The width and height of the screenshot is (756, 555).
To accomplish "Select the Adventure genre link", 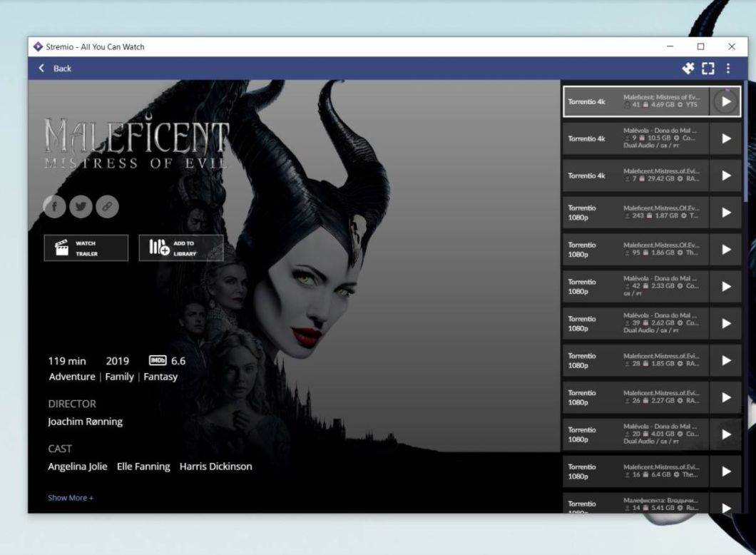I will tap(72, 377).
